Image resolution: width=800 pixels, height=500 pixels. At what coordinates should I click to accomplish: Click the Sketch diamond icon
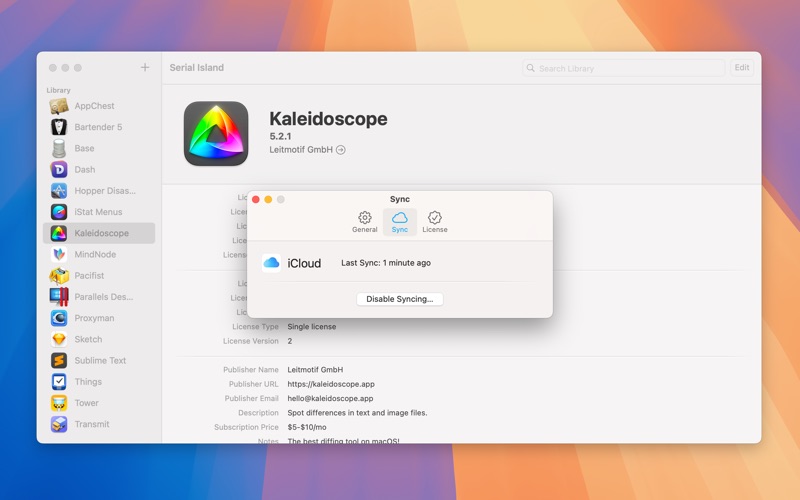click(x=59, y=339)
